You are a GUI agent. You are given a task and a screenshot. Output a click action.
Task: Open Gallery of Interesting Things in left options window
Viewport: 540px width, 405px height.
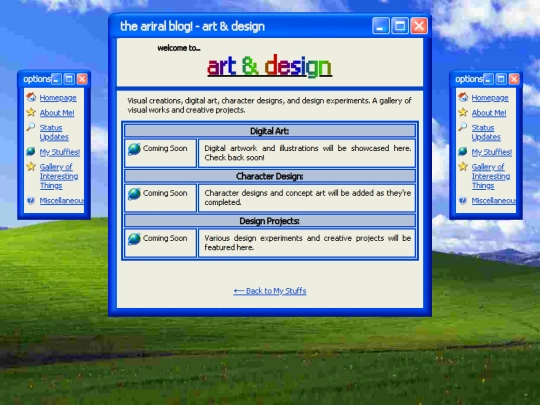59,176
